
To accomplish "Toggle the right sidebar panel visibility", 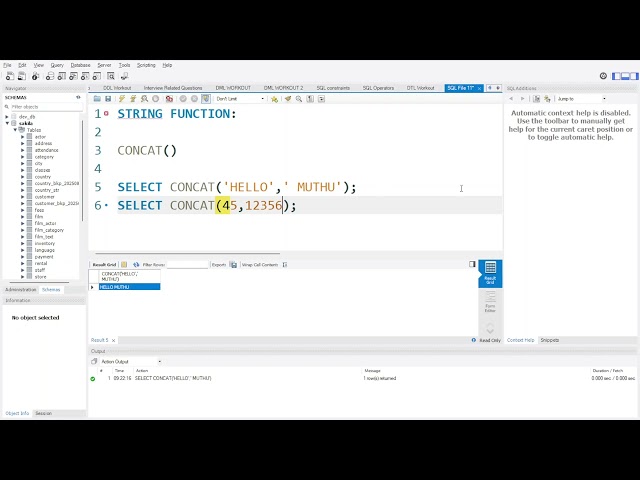I will click(634, 76).
